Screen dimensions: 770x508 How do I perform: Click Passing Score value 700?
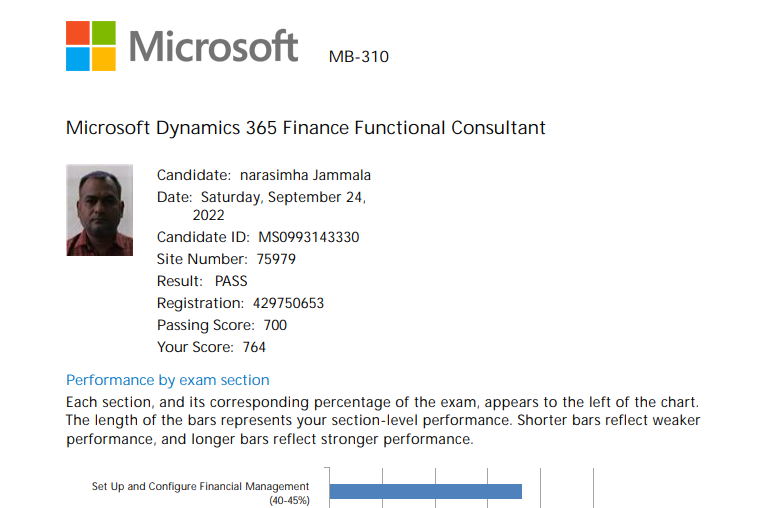point(275,326)
